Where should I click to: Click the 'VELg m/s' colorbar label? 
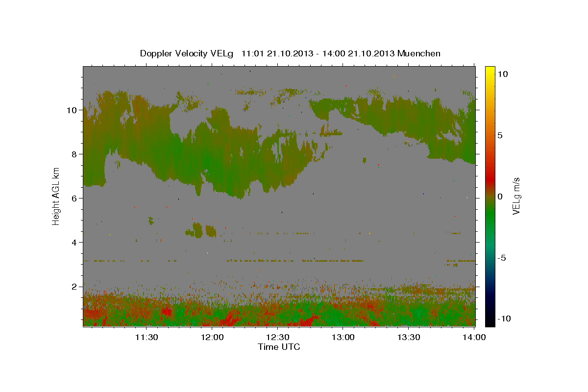pos(516,196)
